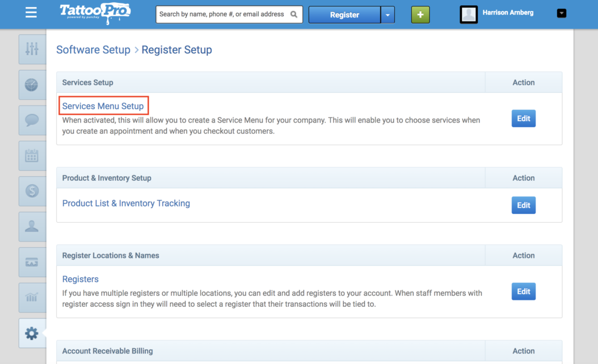Open the calendar sidebar icon
598x364 pixels.
(32, 156)
